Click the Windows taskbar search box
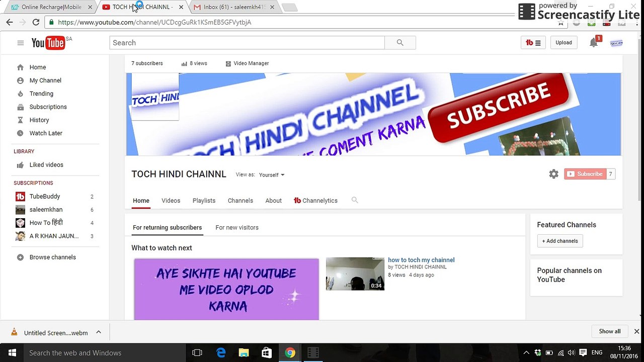Screen dimensions: 644x362 (x=105, y=353)
